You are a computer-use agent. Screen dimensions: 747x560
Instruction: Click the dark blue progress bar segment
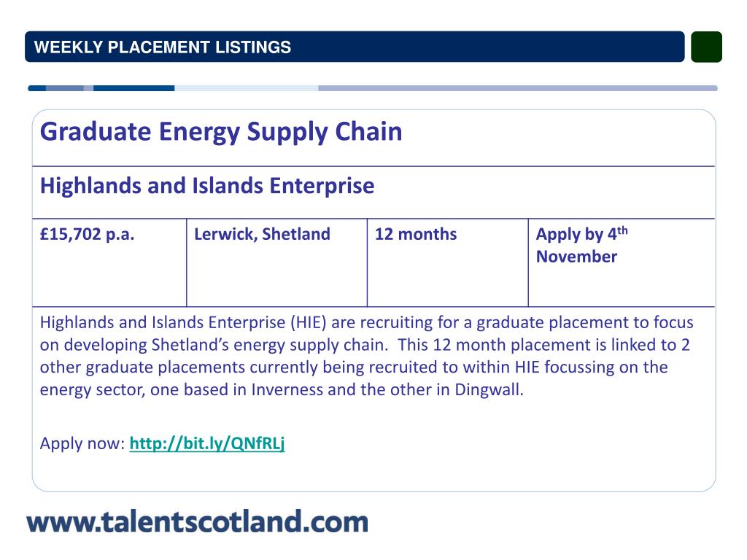pyautogui.click(x=134, y=88)
